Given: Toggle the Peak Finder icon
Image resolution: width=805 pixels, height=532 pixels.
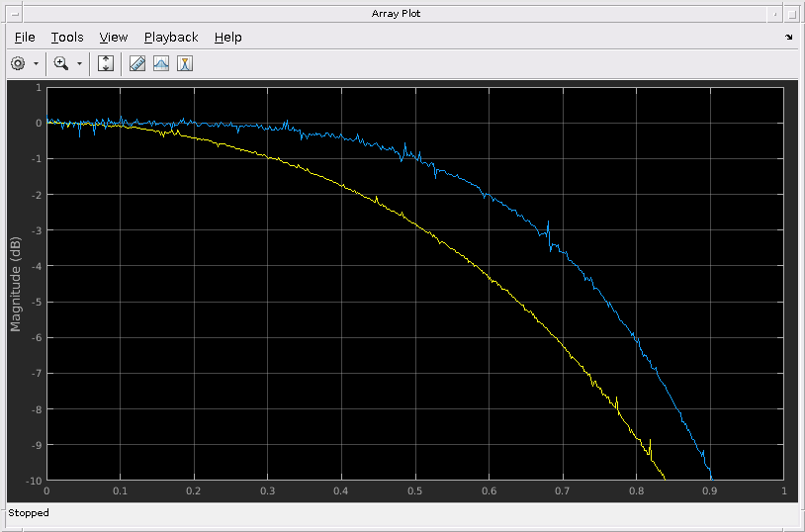Looking at the screenshot, I should [185, 63].
